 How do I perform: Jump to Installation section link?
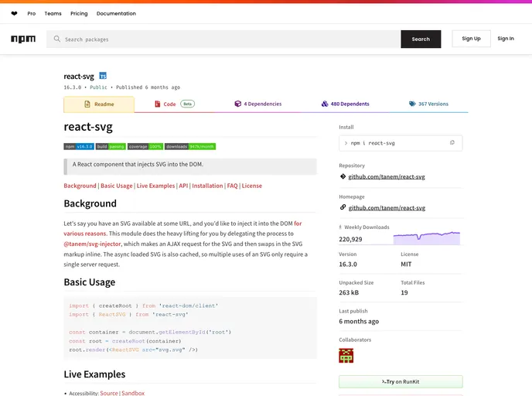tap(207, 186)
